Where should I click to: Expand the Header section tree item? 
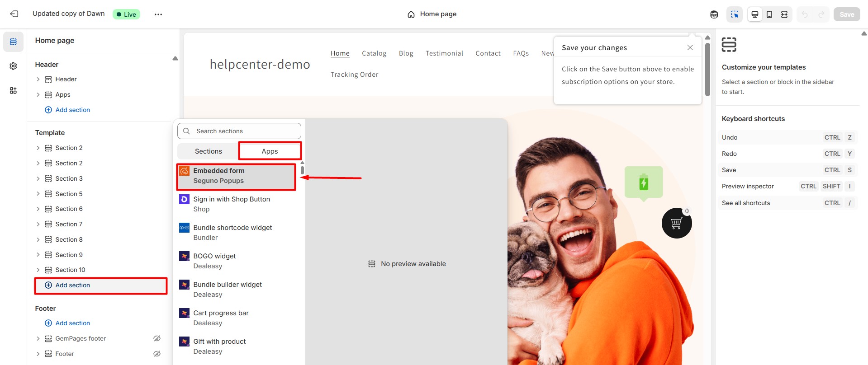click(38, 80)
